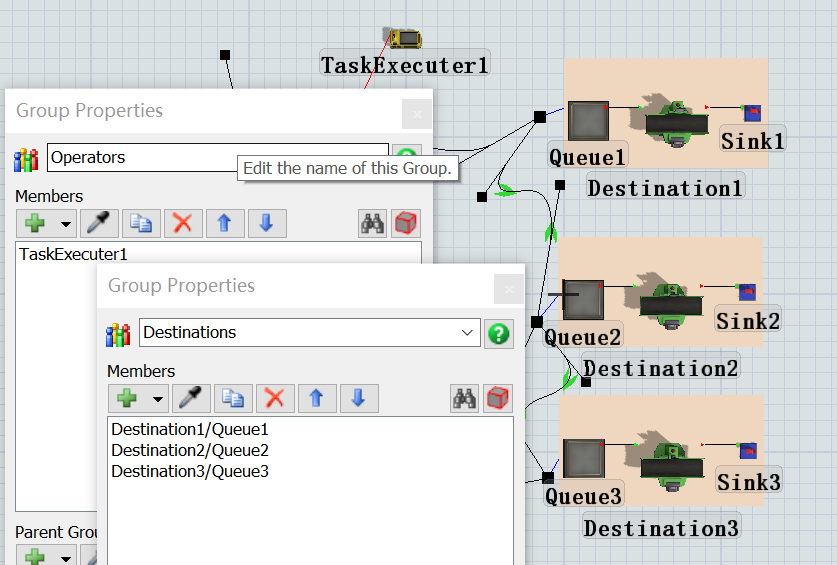Select Destination2/Queue2 in the members list
The image size is (837, 565).
[x=190, y=450]
